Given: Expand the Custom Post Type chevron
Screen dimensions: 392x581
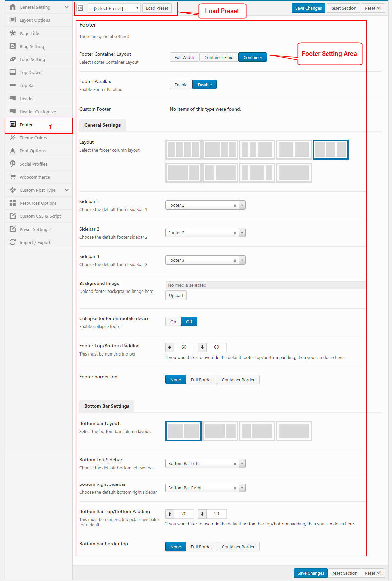Looking at the screenshot, I should (x=67, y=190).
